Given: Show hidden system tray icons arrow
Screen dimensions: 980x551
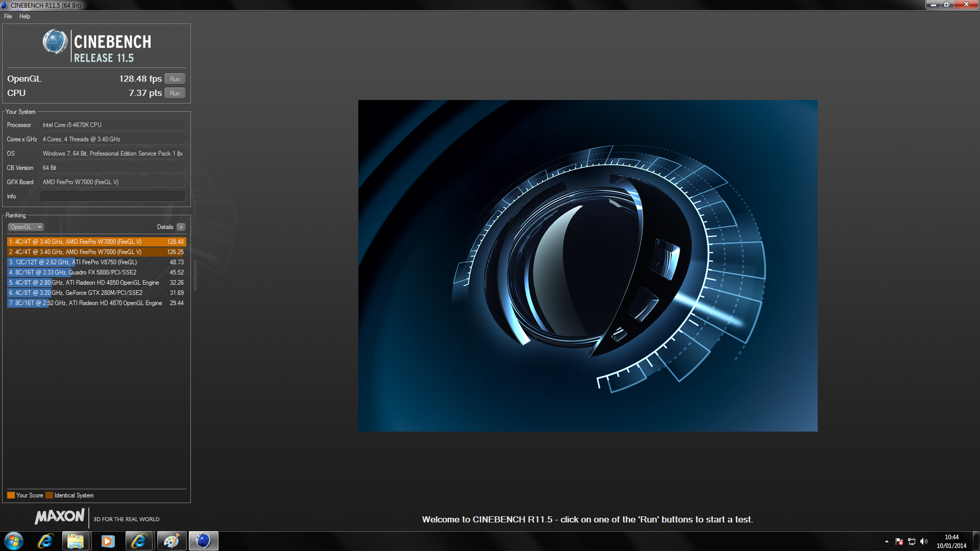Looking at the screenshot, I should coord(887,541).
